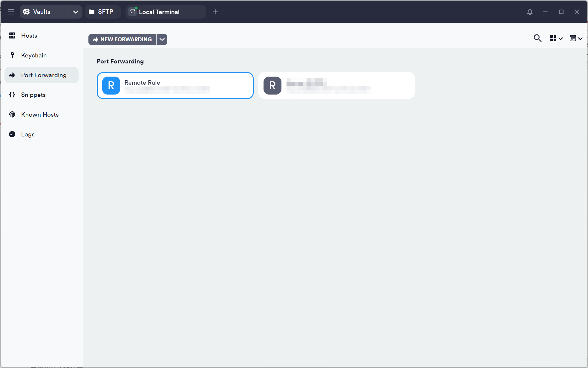The height and width of the screenshot is (368, 588).
Task: Select the second gray R forwarding rule card
Action: coord(336,86)
